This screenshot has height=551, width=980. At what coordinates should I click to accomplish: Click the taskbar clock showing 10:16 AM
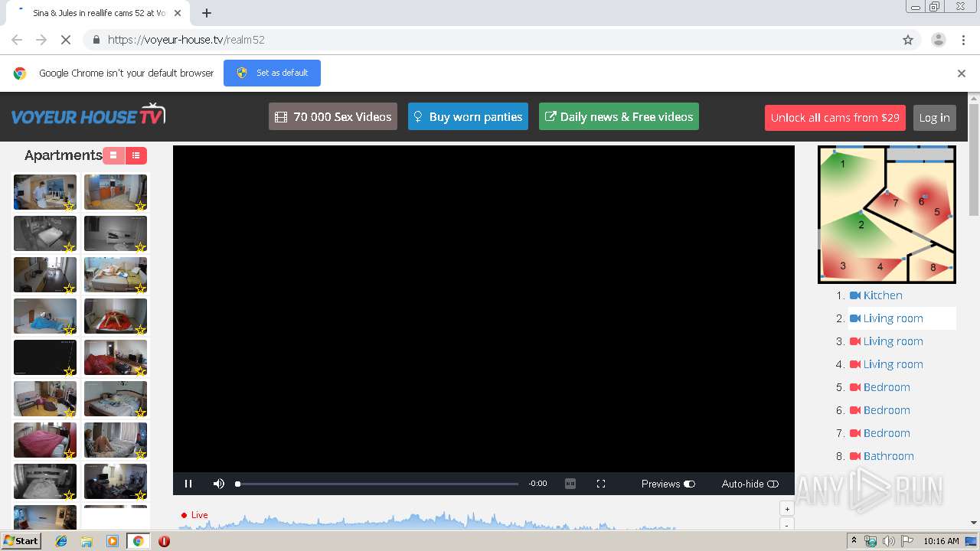click(x=941, y=541)
